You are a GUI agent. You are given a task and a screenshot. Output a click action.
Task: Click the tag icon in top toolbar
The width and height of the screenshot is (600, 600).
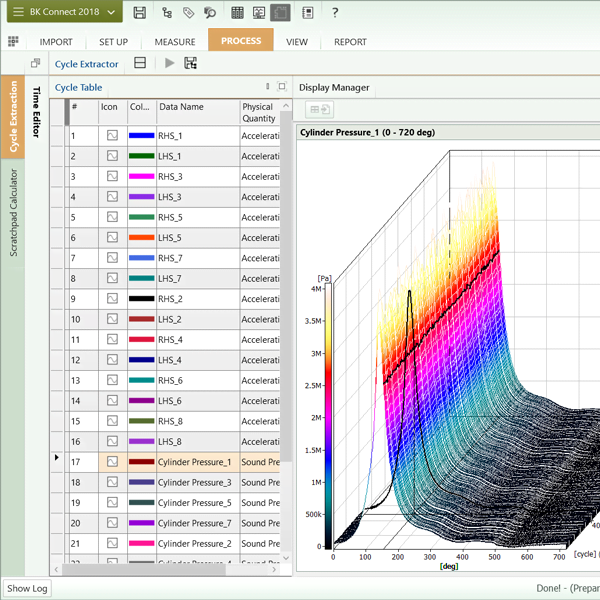click(x=189, y=13)
